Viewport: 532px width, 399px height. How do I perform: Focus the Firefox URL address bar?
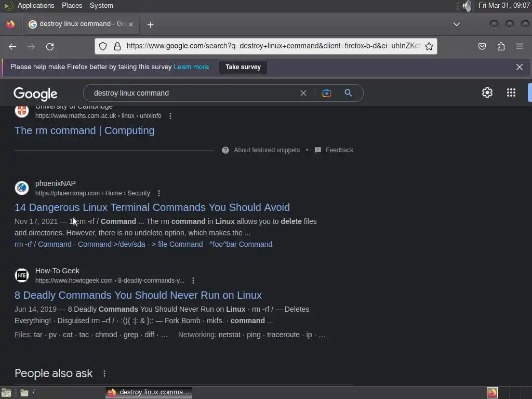click(273, 46)
